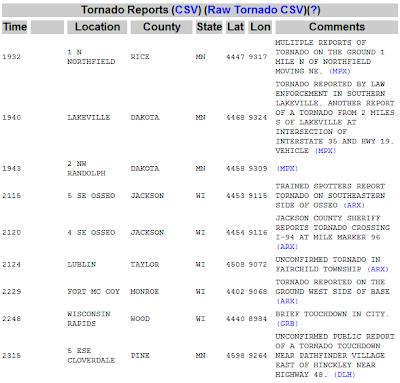This screenshot has width=400, height=383.
Task: Click the location FORT MC COY
Action: point(93,292)
